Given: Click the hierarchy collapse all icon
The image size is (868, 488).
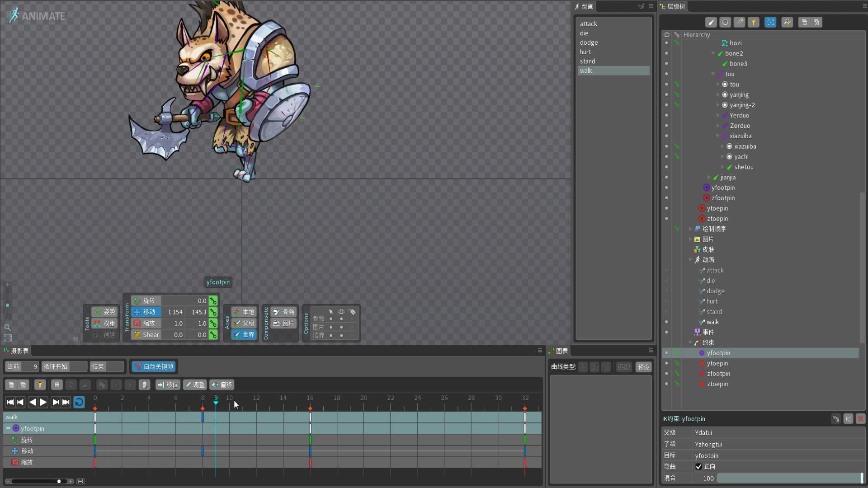Looking at the screenshot, I should (804, 22).
